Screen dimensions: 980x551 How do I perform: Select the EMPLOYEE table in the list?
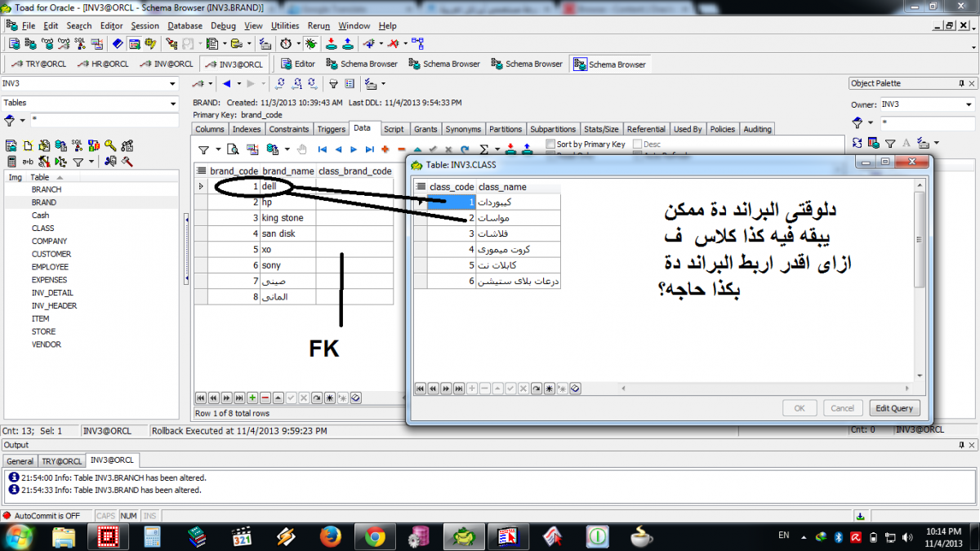pyautogui.click(x=50, y=267)
